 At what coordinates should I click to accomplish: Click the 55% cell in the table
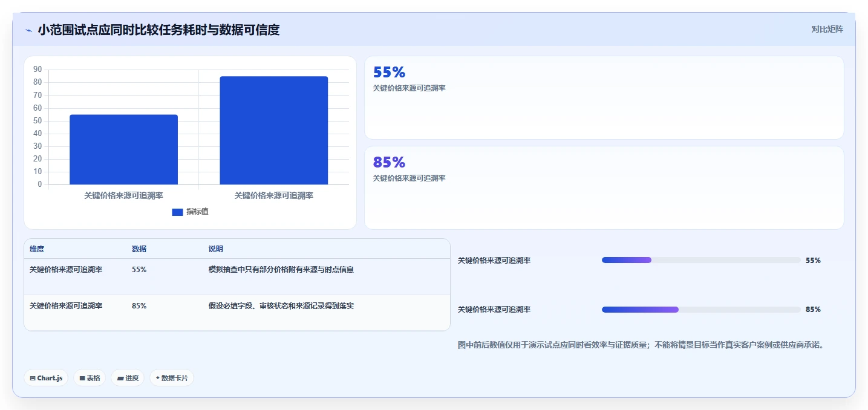139,270
